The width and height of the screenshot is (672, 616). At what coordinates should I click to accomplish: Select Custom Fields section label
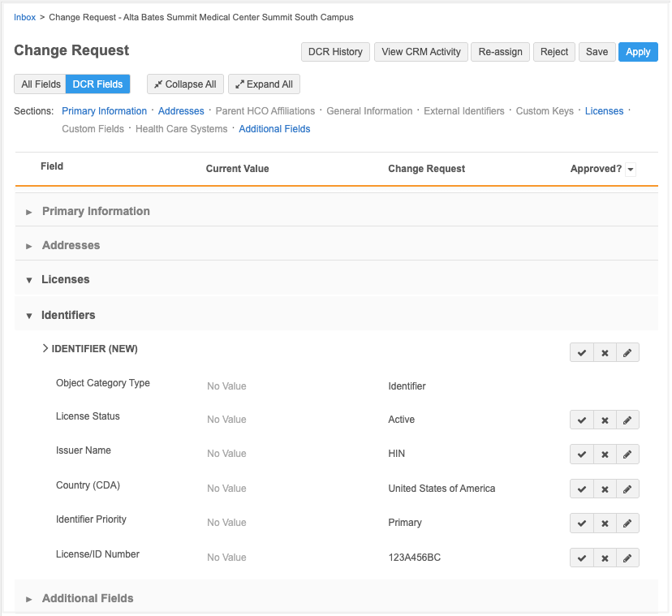pyautogui.click(x=93, y=129)
